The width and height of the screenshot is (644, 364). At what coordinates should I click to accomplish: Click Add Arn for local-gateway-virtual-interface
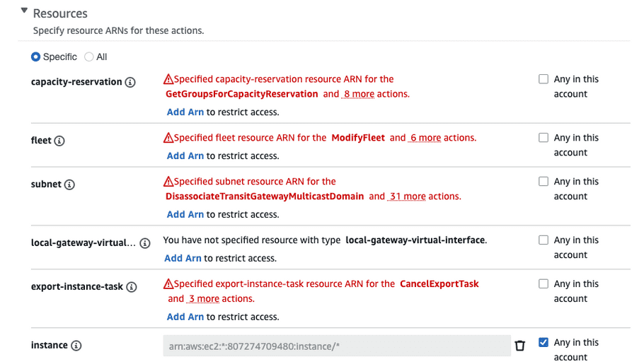183,258
